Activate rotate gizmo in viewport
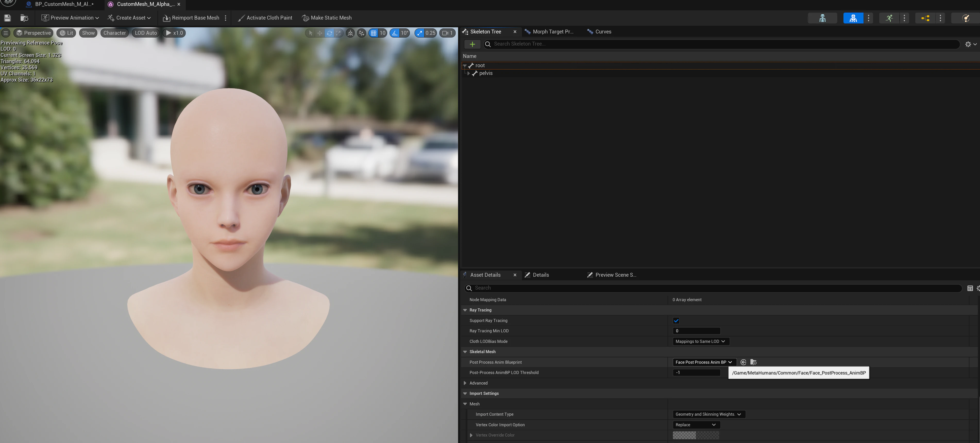 pyautogui.click(x=329, y=33)
